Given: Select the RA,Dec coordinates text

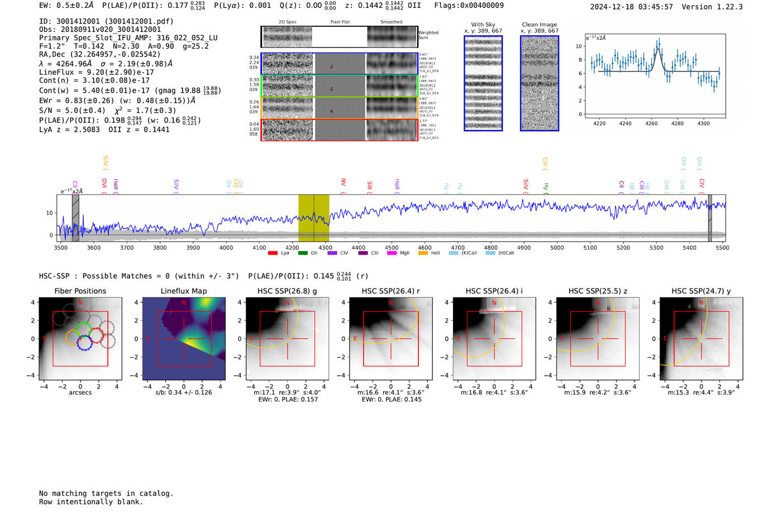Looking at the screenshot, I should pyautogui.click(x=99, y=54).
